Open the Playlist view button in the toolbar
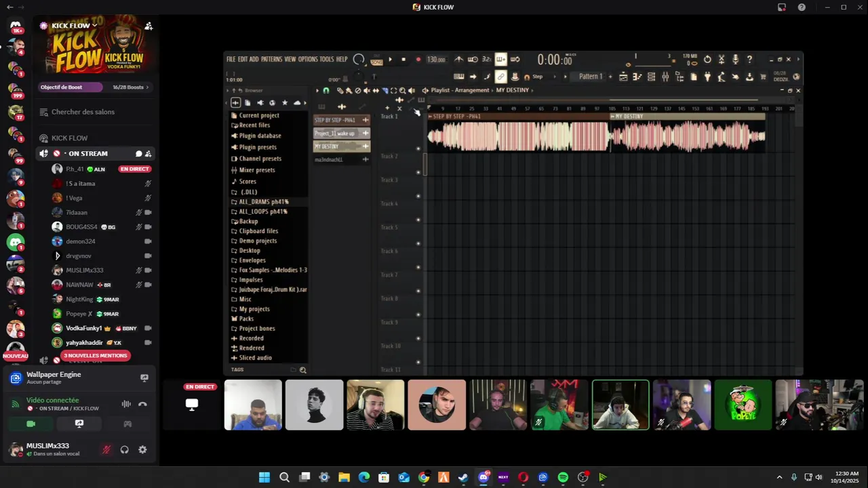The width and height of the screenshot is (868, 488). point(623,77)
